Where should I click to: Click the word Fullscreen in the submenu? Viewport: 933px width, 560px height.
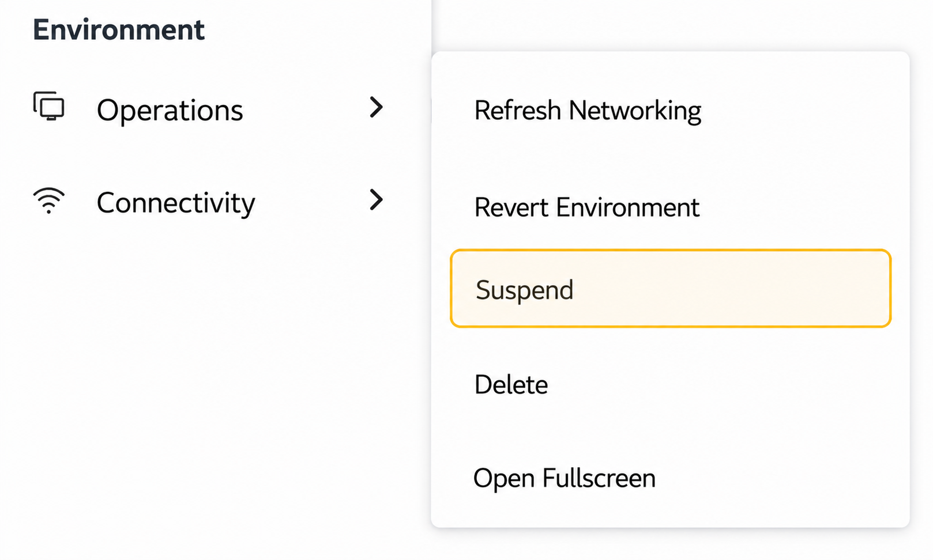coord(599,478)
